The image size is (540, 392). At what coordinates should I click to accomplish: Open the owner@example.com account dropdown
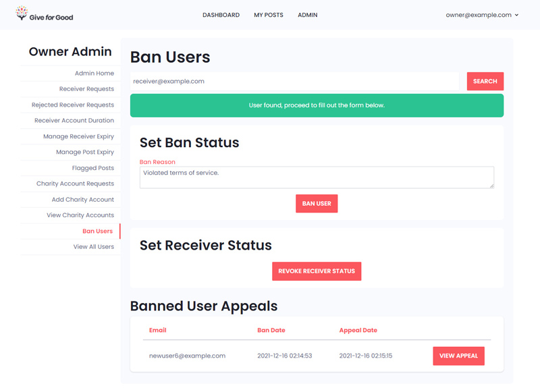[482, 15]
